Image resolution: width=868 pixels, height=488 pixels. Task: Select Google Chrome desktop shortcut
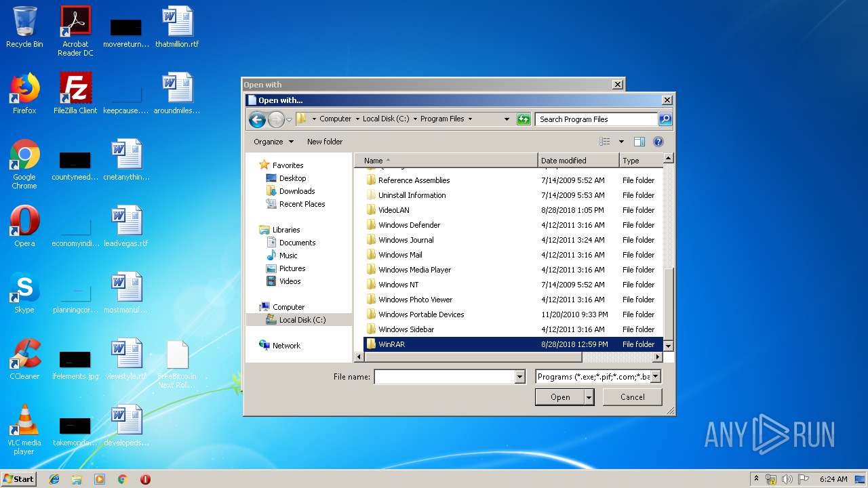click(24, 164)
